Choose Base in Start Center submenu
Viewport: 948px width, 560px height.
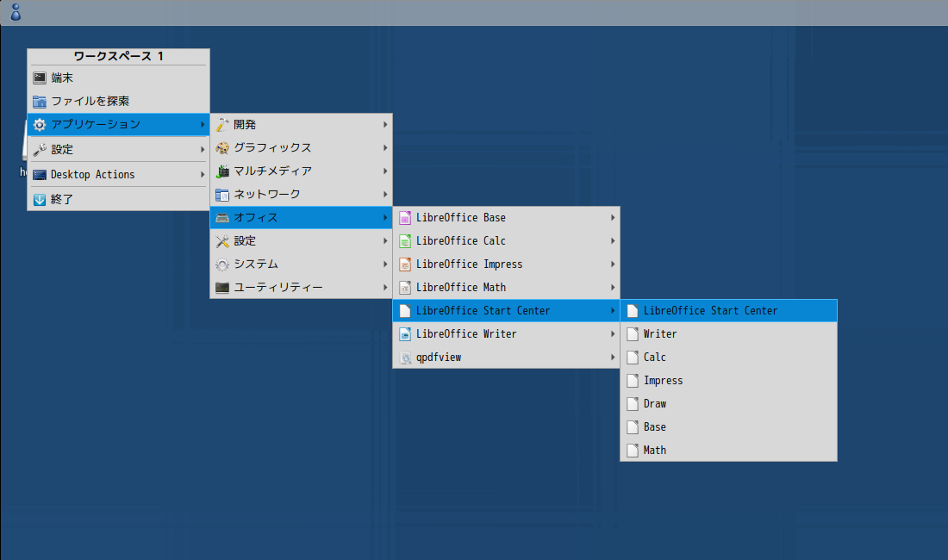click(728, 427)
